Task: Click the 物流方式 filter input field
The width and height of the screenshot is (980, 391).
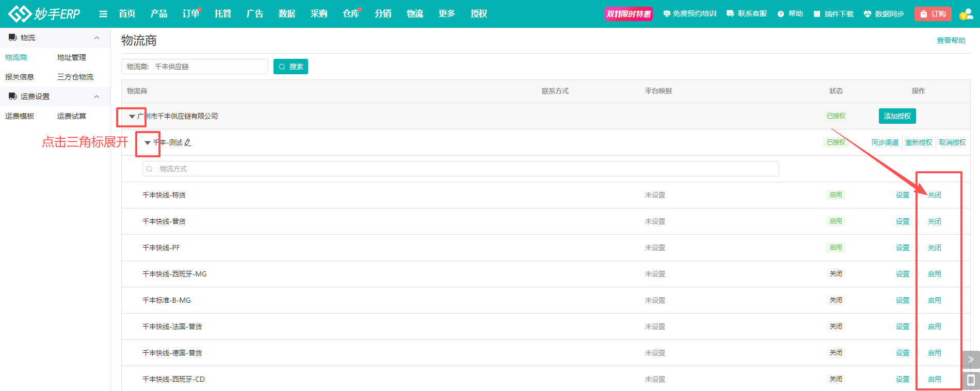Action: pos(460,169)
